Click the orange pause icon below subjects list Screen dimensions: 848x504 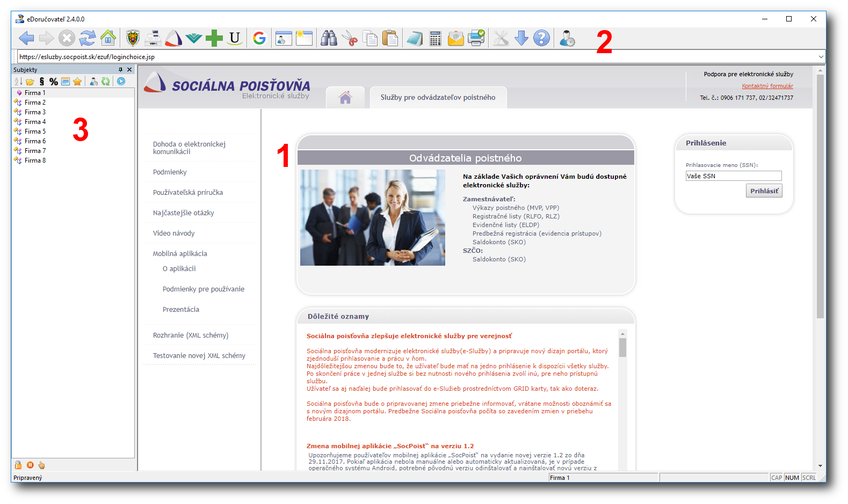[x=30, y=465]
